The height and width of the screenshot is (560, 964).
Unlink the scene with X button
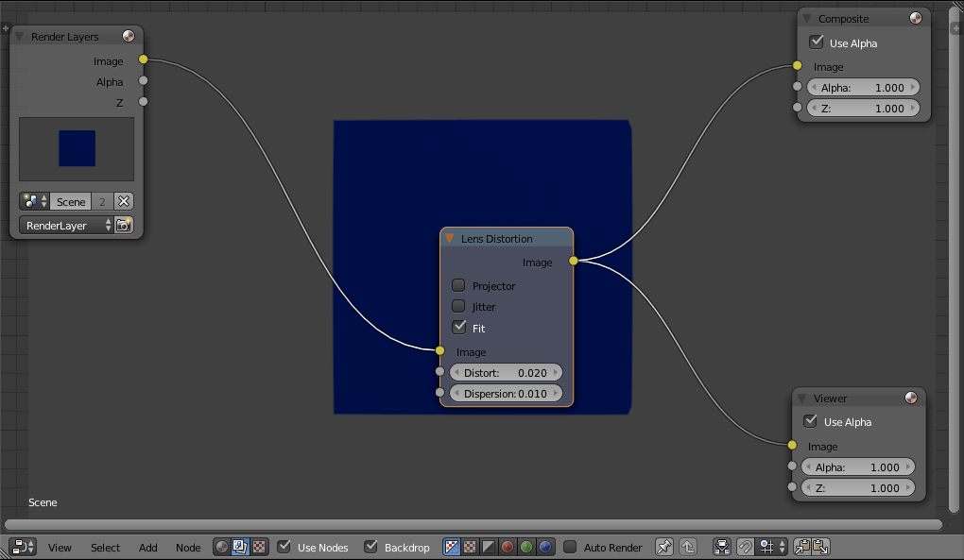(124, 201)
